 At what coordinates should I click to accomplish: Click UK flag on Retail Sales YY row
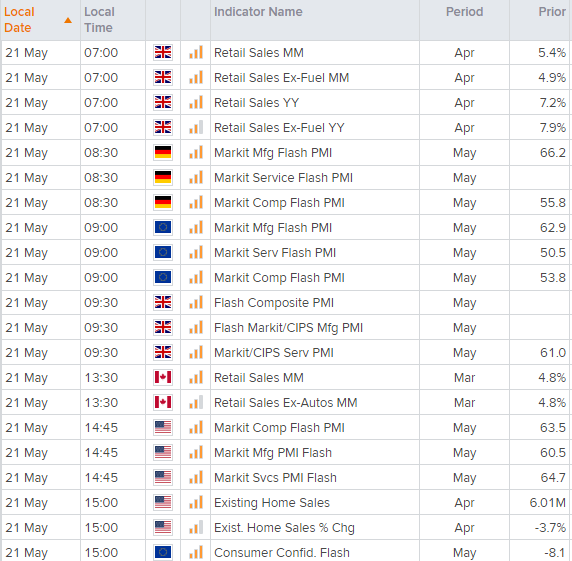tap(163, 102)
